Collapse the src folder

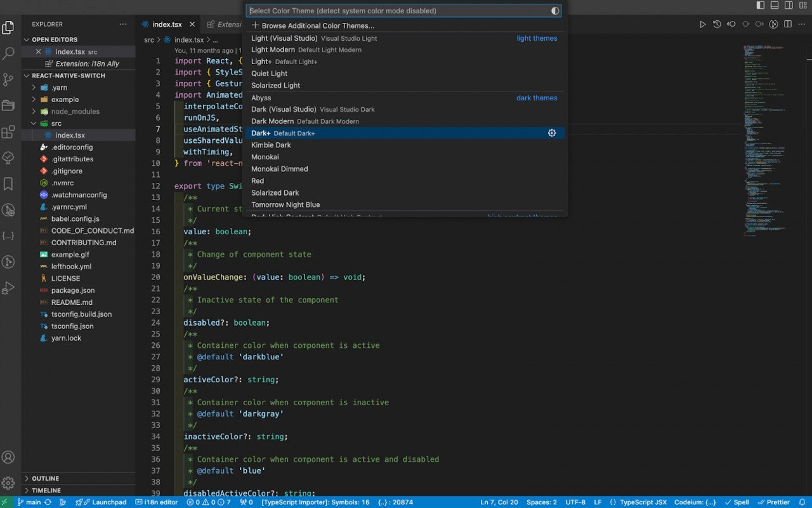click(x=79, y=123)
